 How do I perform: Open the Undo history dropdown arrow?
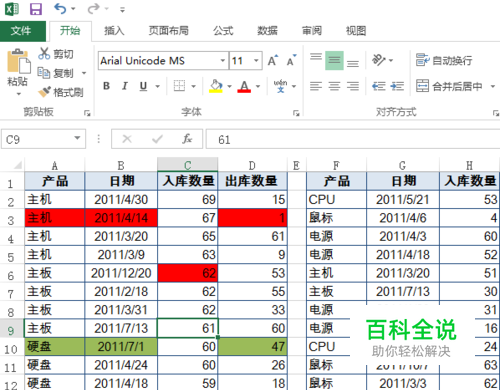pos(73,9)
